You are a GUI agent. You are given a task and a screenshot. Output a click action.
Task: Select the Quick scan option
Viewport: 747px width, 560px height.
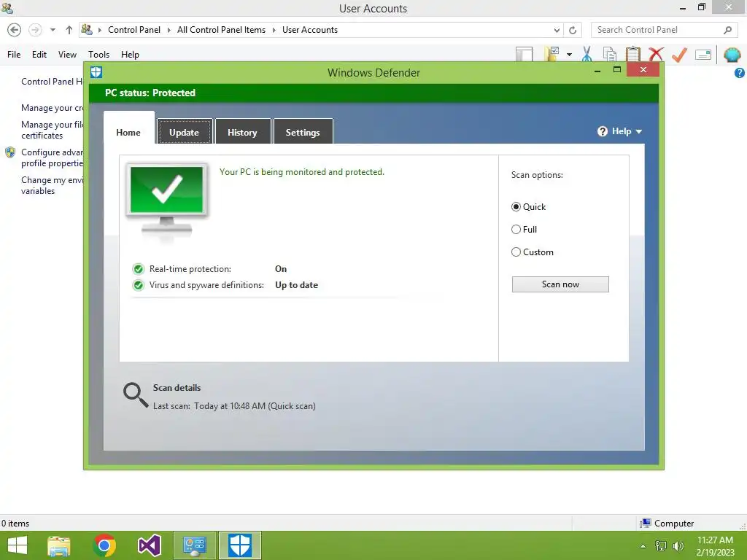[x=528, y=206]
